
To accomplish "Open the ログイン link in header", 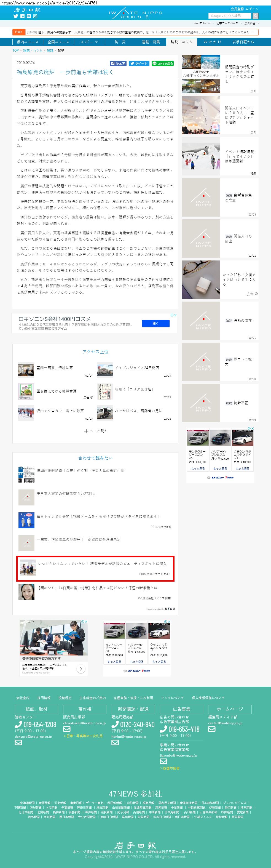I will (x=252, y=9).
